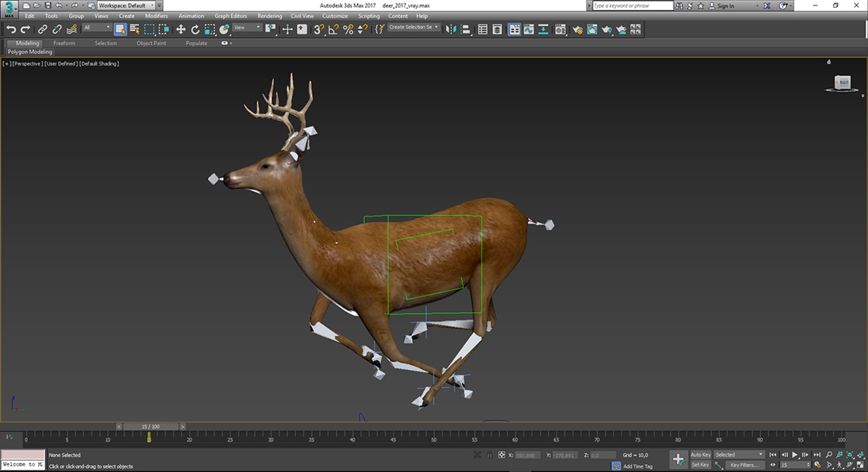Viewport: 868px width, 472px height.
Task: Expand the Polygon Modeling panel
Action: pyautogui.click(x=30, y=52)
